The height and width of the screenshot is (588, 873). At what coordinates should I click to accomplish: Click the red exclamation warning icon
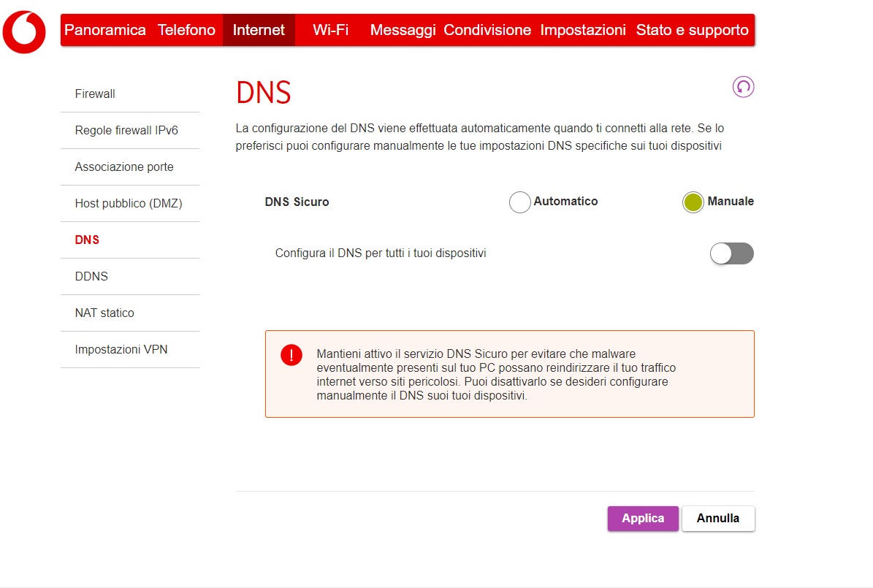tap(291, 355)
